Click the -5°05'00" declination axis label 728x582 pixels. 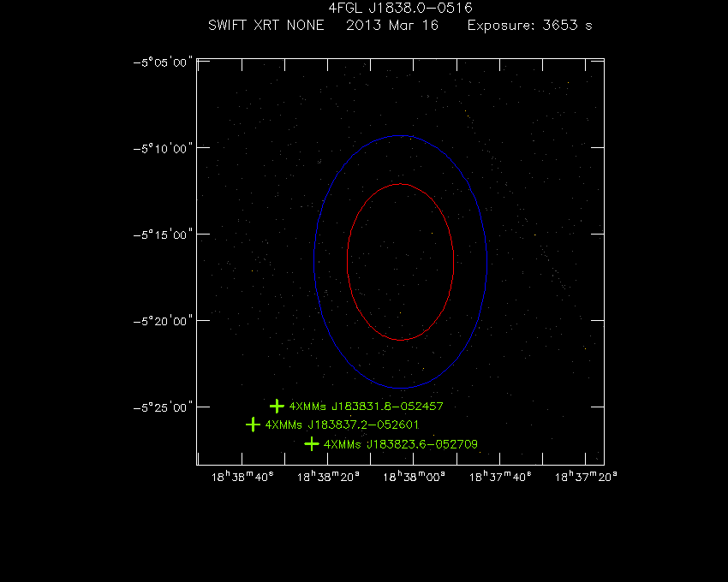(163, 62)
